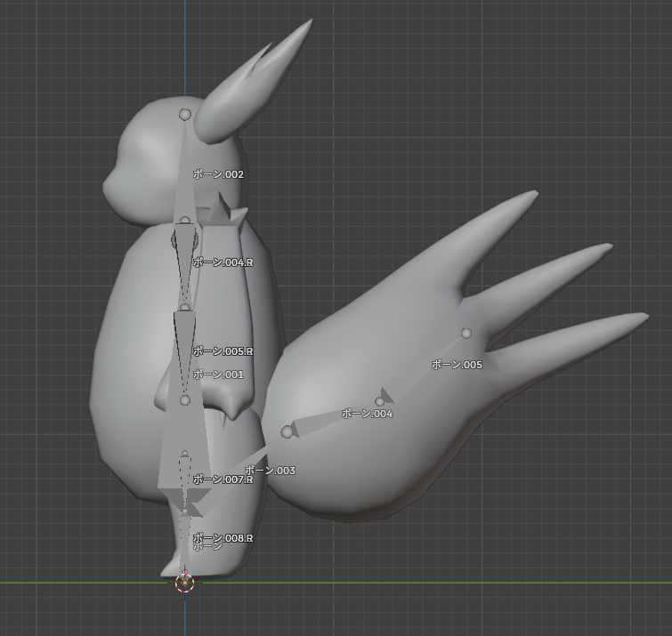Click the character's snout on the face

click(x=114, y=185)
